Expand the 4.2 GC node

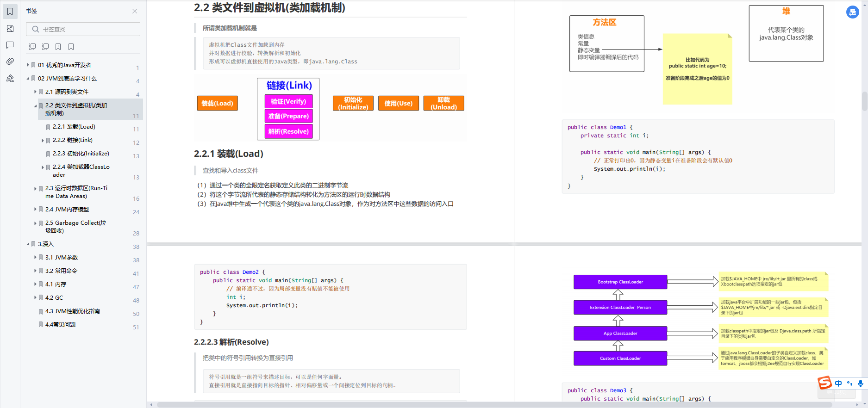tap(35, 298)
